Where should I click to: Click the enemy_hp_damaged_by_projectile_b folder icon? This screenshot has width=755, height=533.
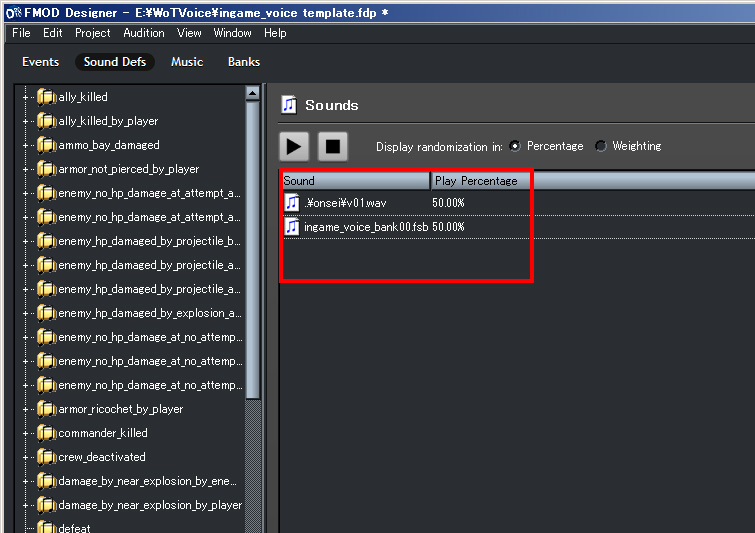(47, 241)
